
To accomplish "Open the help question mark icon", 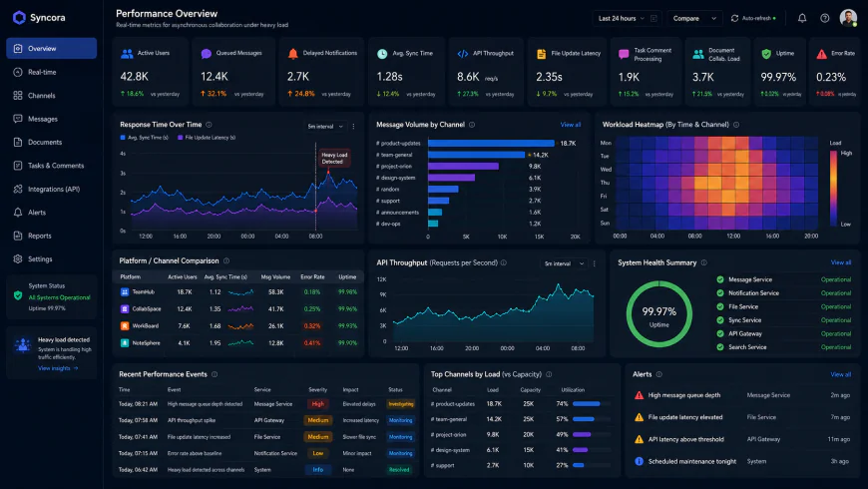I will 825,18.
